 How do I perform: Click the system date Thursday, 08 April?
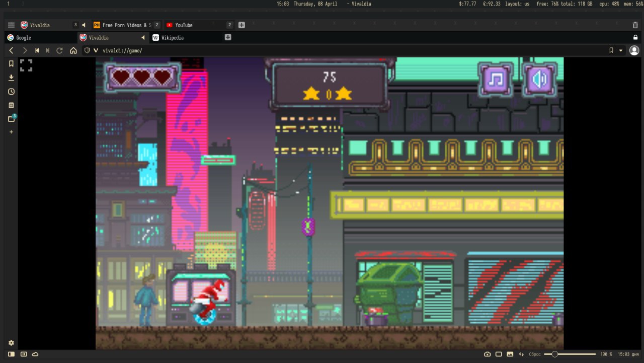pyautogui.click(x=315, y=4)
